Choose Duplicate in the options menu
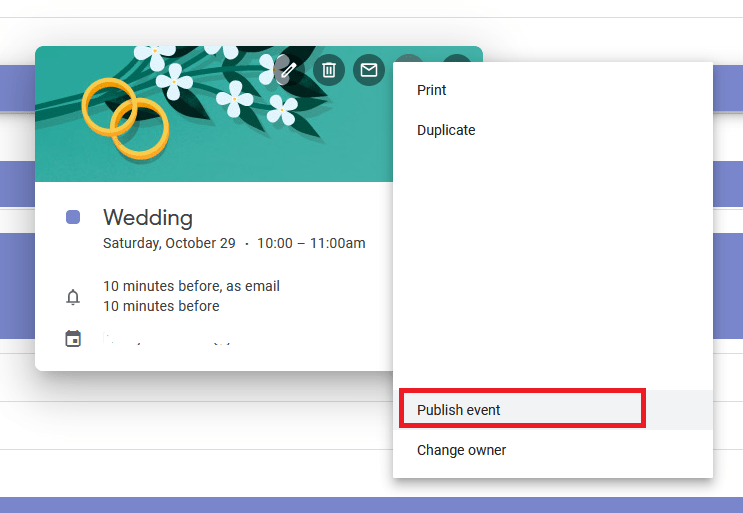 [553, 130]
